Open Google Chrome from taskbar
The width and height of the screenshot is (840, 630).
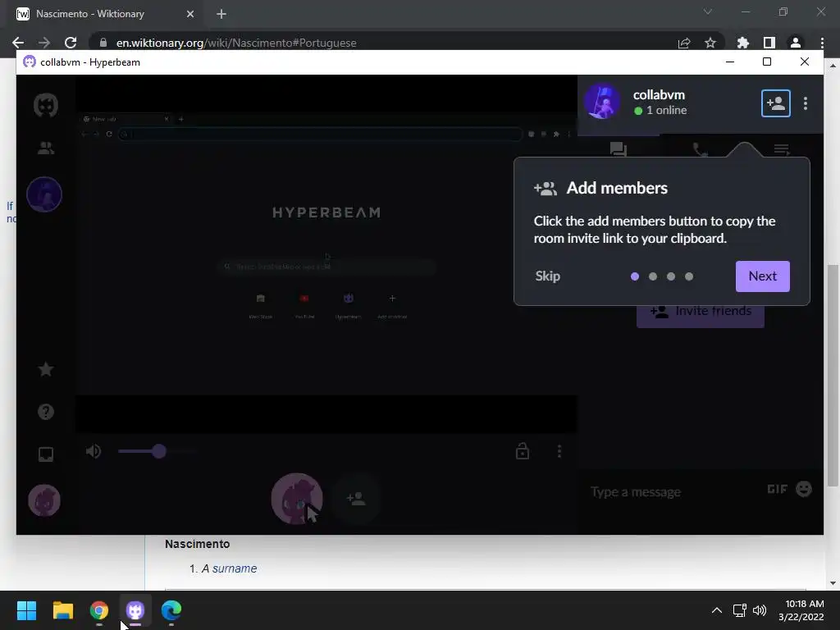(99, 610)
